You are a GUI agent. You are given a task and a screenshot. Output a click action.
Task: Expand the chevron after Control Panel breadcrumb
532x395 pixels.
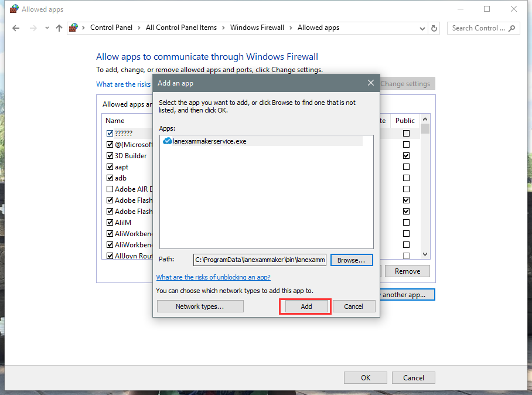(139, 28)
